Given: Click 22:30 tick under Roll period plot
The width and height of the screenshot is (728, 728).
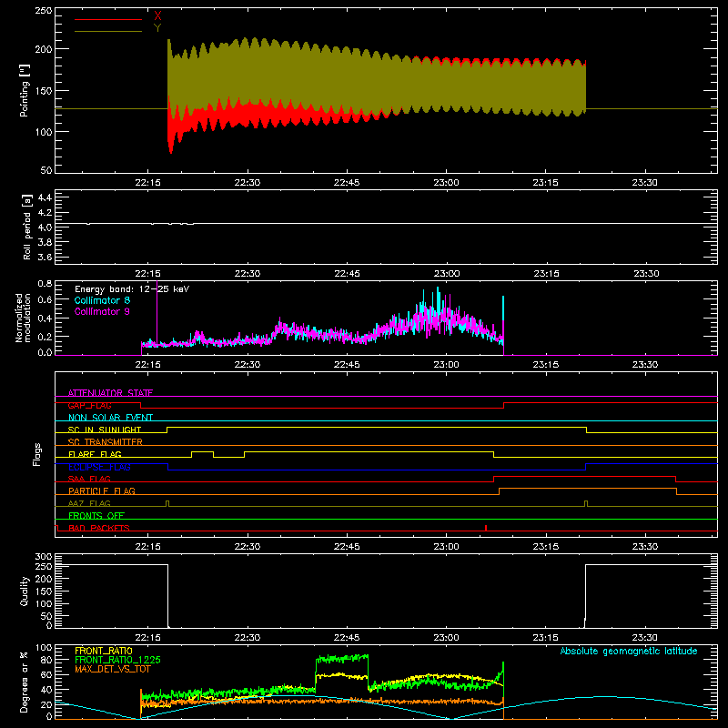Looking at the screenshot, I should [248, 274].
